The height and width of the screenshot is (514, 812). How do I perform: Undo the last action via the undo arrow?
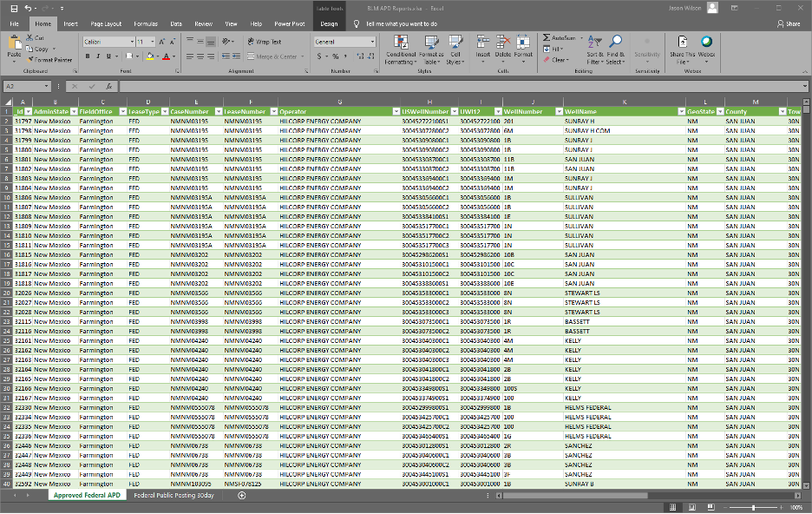(28, 9)
